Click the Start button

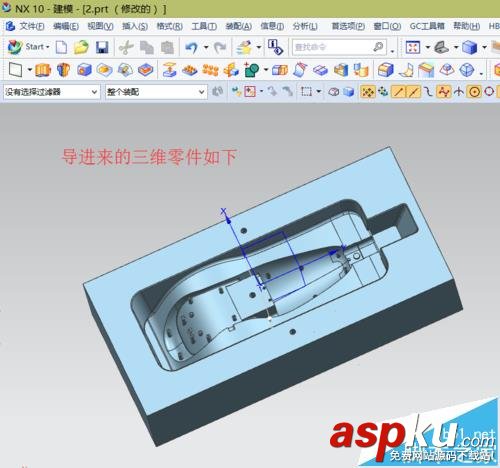click(x=29, y=47)
